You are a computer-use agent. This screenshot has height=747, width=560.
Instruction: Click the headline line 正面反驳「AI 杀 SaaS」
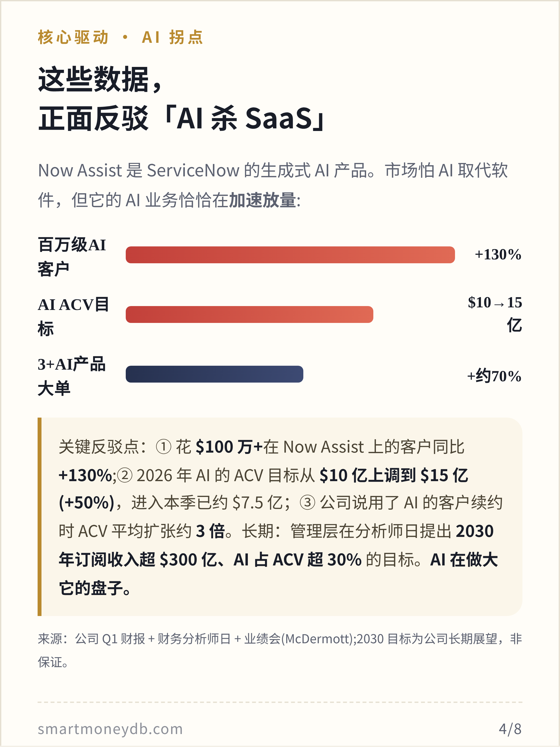(182, 118)
